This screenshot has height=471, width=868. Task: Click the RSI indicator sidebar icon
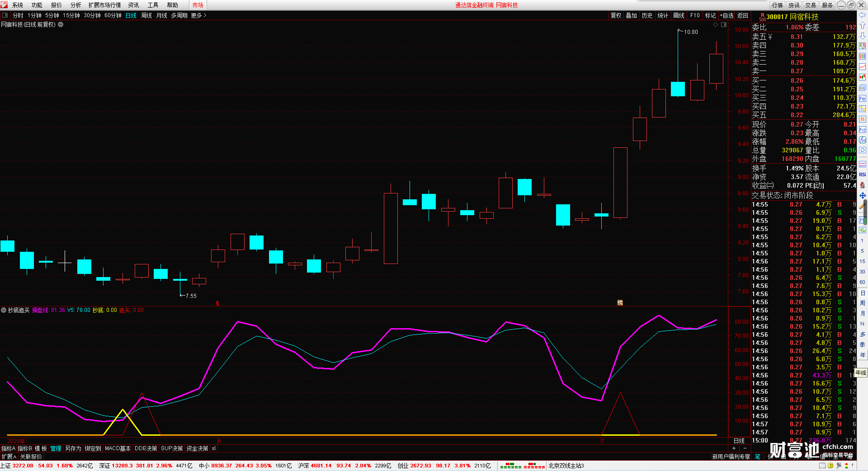(x=863, y=174)
